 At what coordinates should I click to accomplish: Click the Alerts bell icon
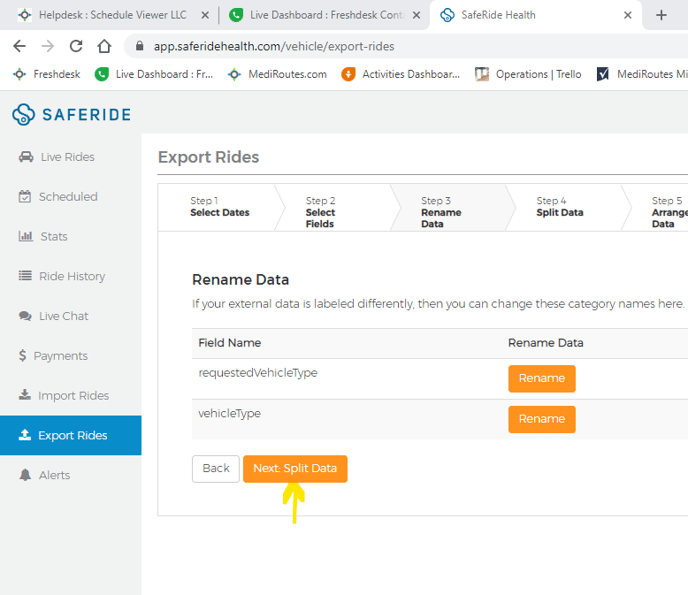(x=25, y=475)
